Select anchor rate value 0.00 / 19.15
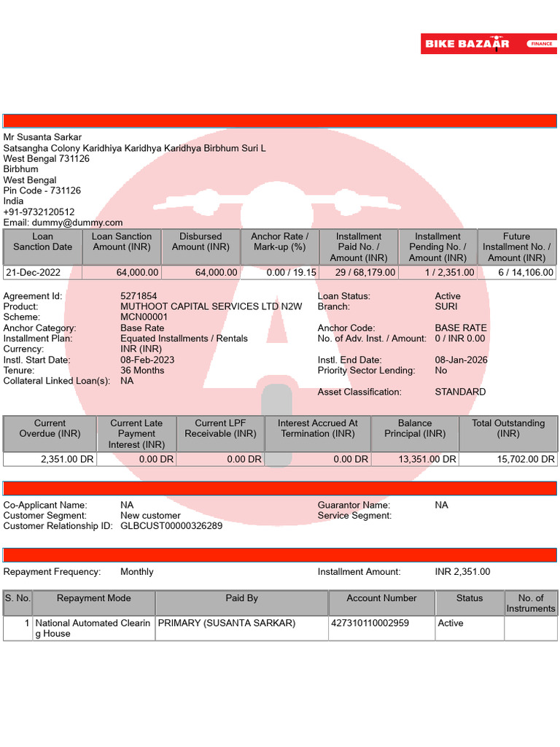The width and height of the screenshot is (560, 747). (x=292, y=273)
